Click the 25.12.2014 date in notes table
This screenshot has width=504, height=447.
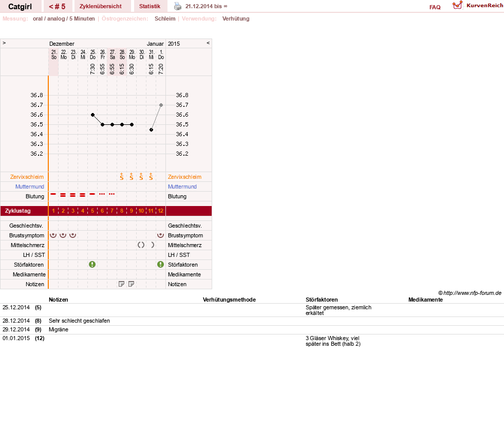tap(16, 307)
